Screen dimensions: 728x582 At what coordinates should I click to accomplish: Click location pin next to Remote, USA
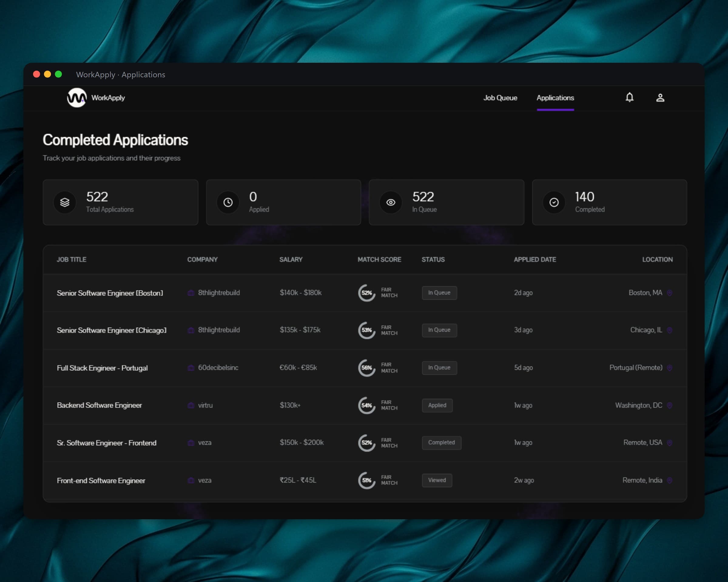click(x=669, y=443)
